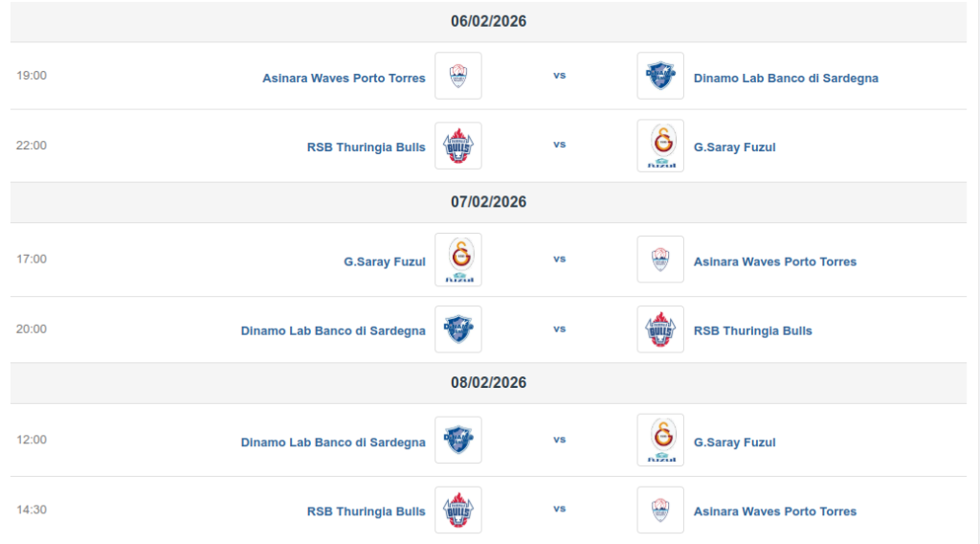Image resolution: width=980 pixels, height=544 pixels.
Task: Open Asinara Waves Porto Torres link at 19:00
Action: pos(344,79)
